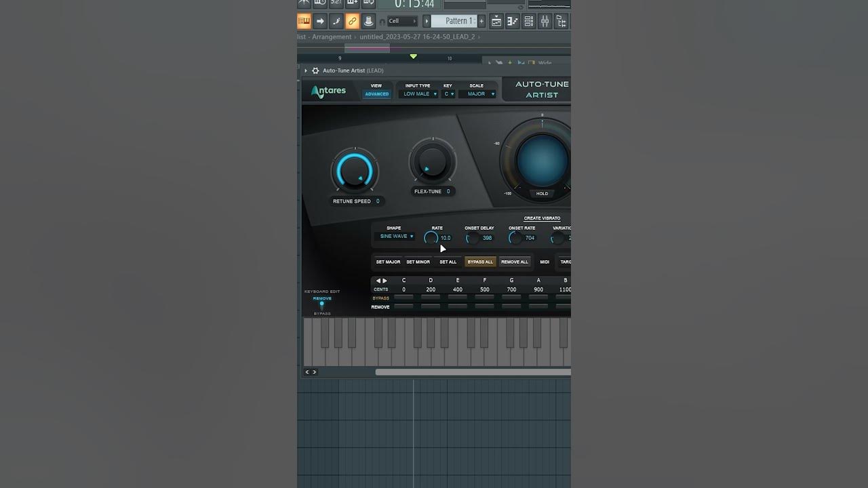
Task: Click CREATE VIBRATO link
Action: point(542,218)
